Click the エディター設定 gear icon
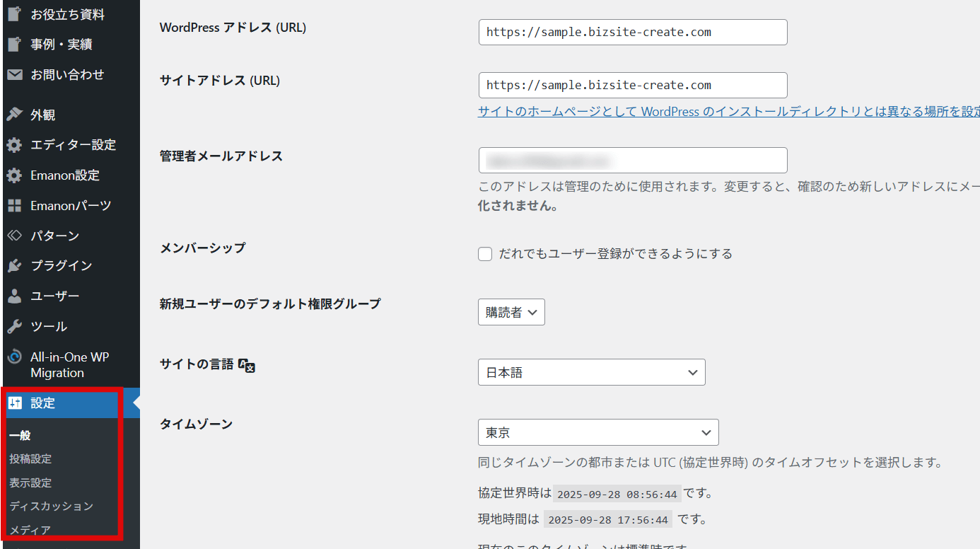This screenshot has height=549, width=980. tap(14, 145)
